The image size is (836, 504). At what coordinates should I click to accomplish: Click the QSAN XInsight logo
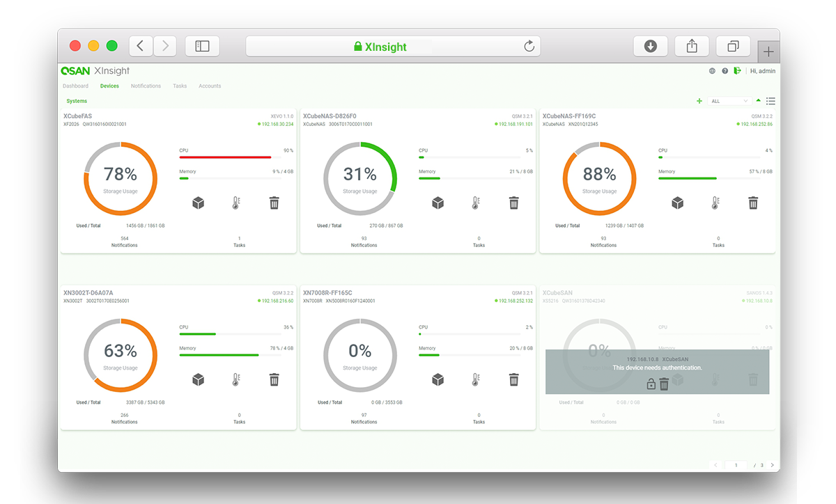point(95,71)
